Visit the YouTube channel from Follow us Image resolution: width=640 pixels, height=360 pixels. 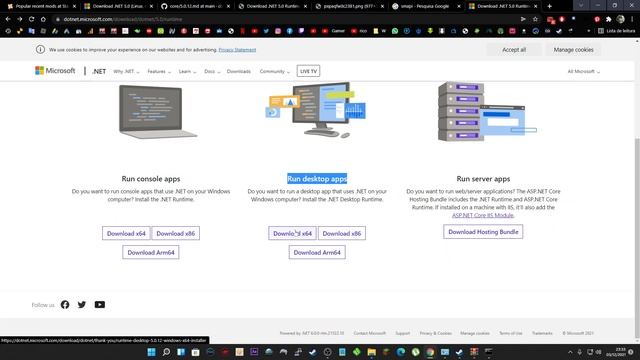click(100, 304)
